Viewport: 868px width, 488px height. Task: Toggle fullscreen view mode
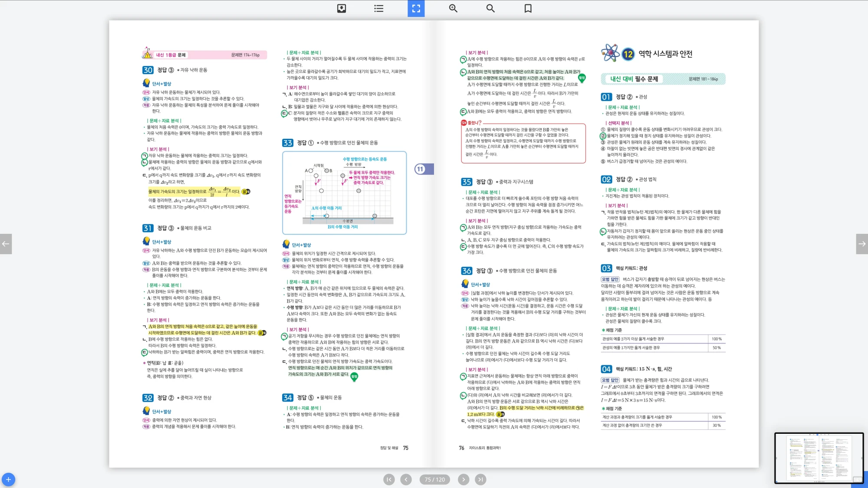[416, 8]
